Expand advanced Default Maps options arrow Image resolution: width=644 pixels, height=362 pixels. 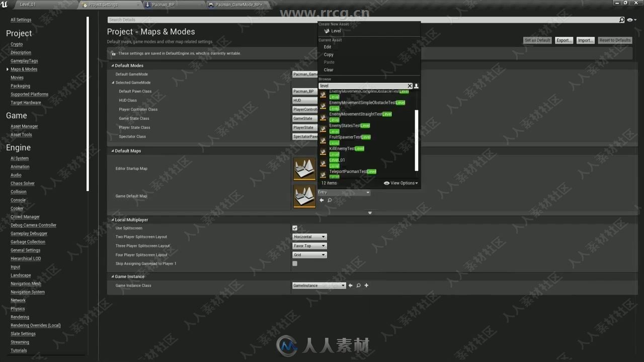tap(370, 213)
